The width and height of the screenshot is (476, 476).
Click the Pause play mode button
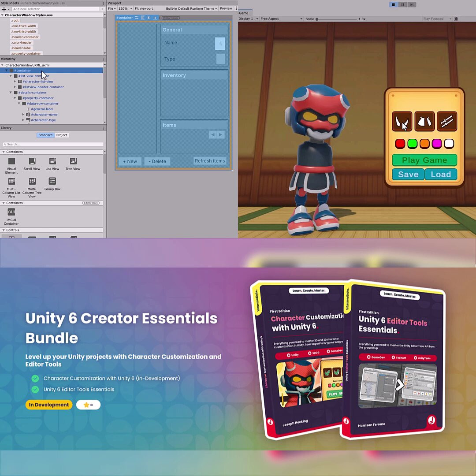402,4
